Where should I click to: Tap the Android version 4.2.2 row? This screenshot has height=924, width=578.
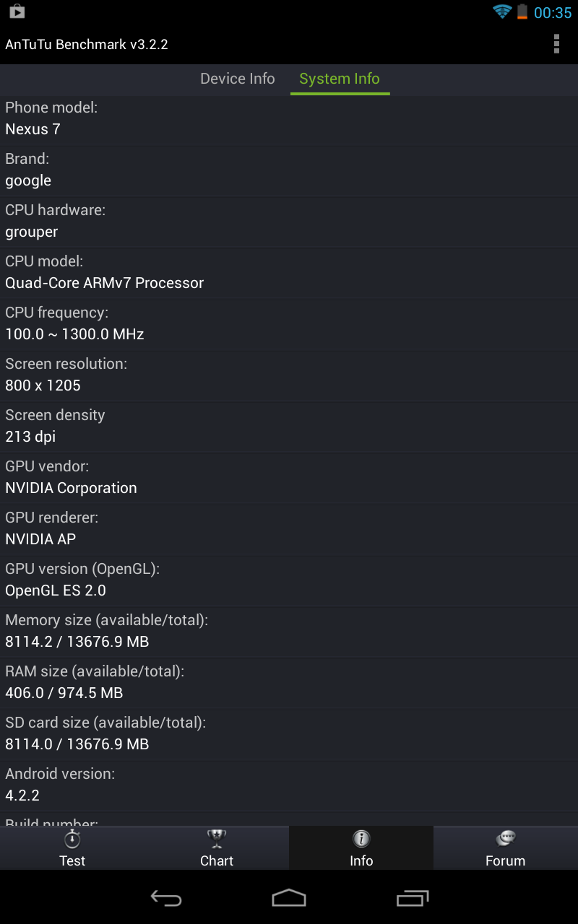[x=289, y=785]
